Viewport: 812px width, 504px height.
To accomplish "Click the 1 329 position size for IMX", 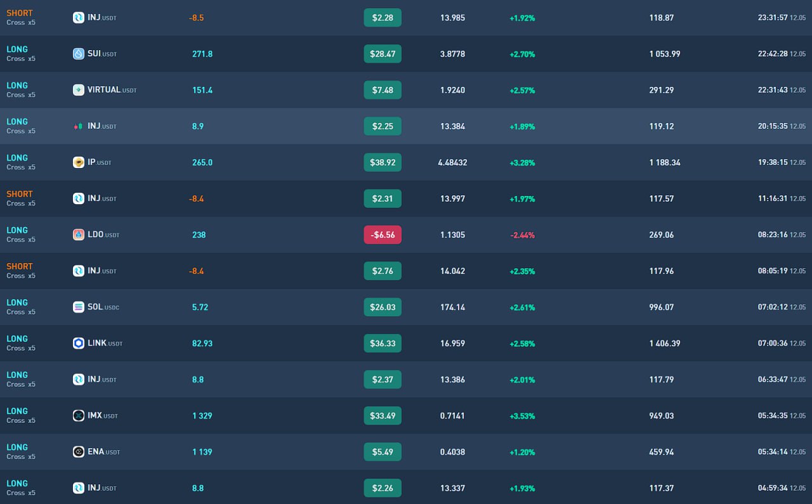I will pos(202,415).
